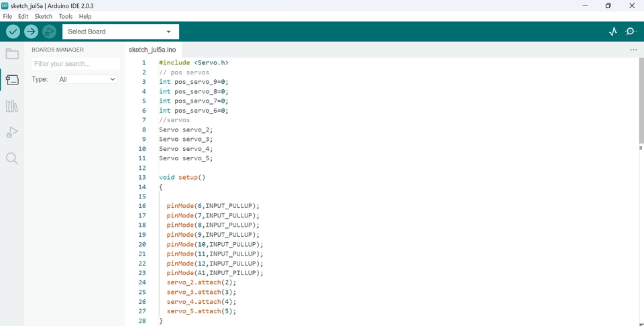This screenshot has width=644, height=326.
Task: Click 'pinMode(6,INPUT_PULLUP);' line
Action: (x=213, y=206)
